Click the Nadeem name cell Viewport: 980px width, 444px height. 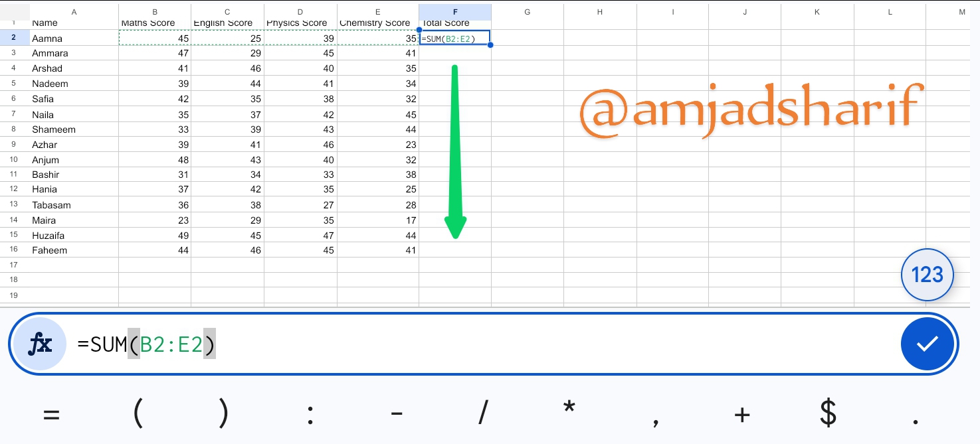point(73,84)
